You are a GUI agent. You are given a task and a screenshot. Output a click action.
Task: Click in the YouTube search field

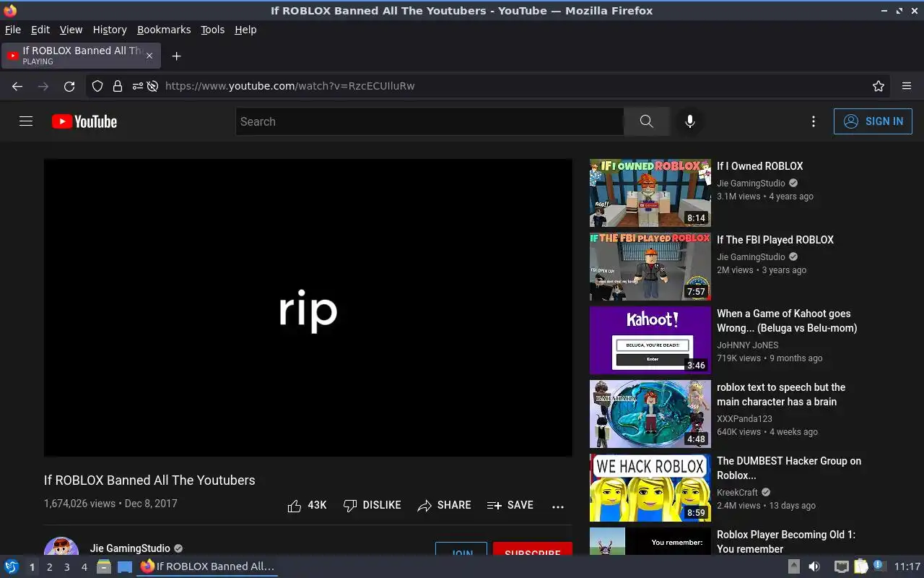click(x=430, y=121)
